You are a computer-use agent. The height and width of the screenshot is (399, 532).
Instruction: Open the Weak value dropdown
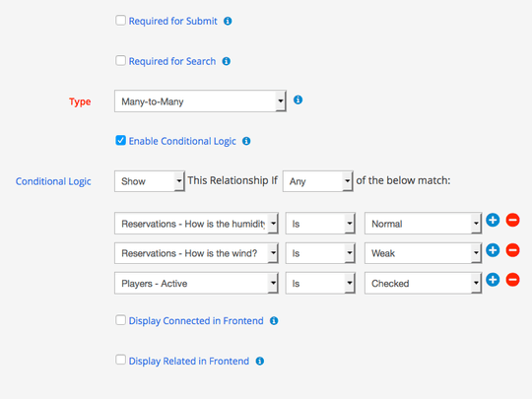point(423,253)
